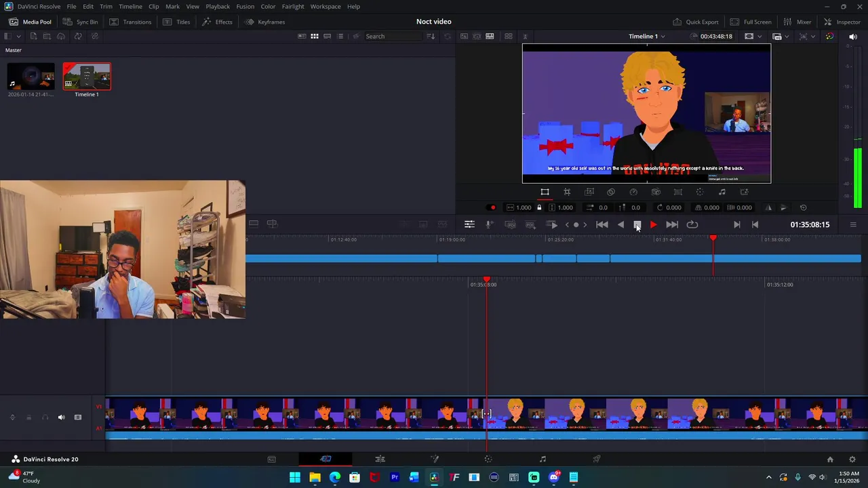The height and width of the screenshot is (488, 868).
Task: Select the Crop tool icon
Action: coord(567,192)
